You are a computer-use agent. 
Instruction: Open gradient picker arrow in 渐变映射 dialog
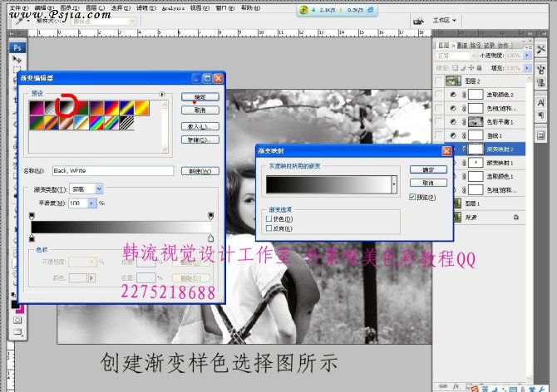[x=394, y=184]
